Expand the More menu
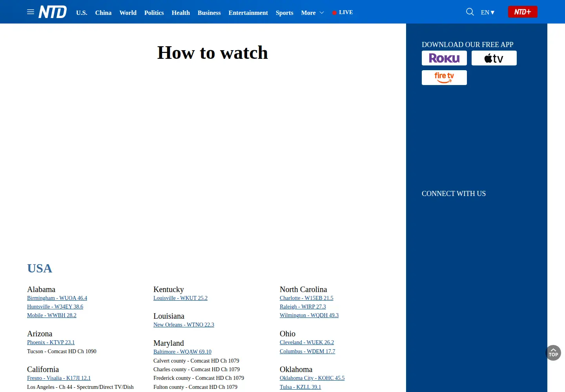Image resolution: width=565 pixels, height=392 pixels. 312,13
